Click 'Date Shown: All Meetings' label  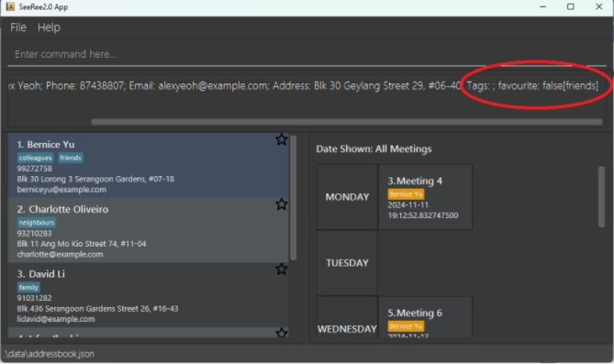[374, 149]
